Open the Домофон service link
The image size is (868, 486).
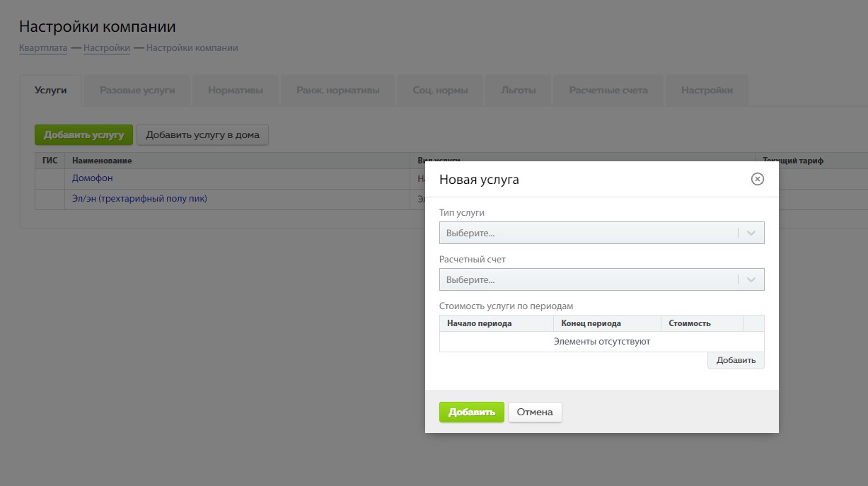click(93, 178)
